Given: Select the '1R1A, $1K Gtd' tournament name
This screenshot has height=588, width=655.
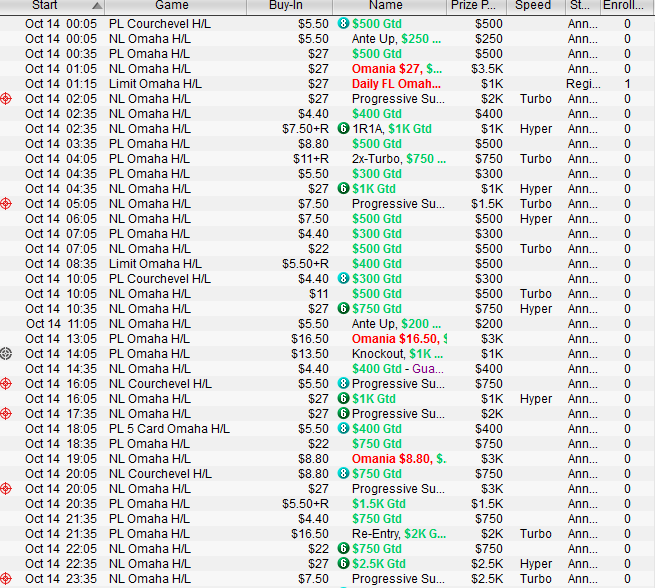Looking at the screenshot, I should pyautogui.click(x=391, y=129).
